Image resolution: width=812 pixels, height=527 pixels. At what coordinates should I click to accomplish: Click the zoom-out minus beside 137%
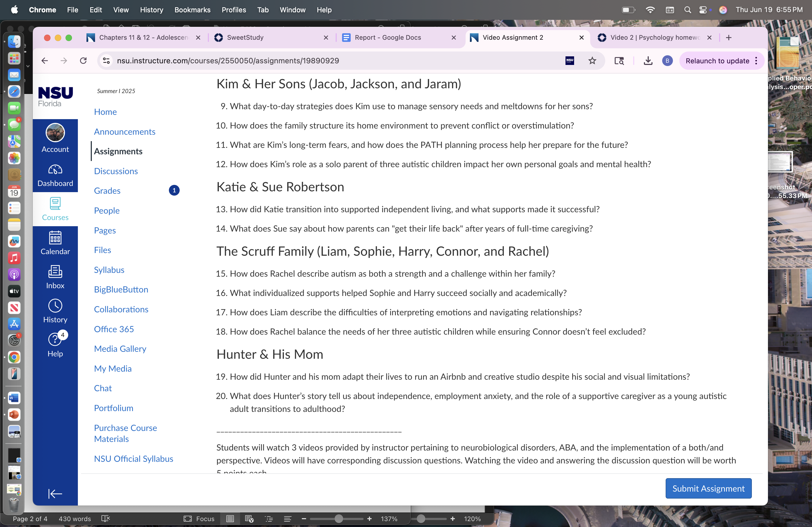(304, 518)
